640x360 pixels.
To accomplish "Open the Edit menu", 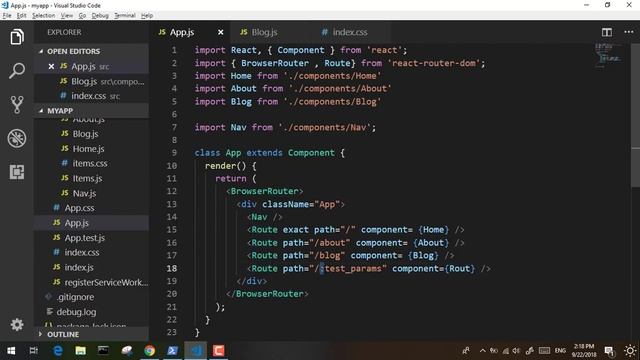I will 21,16.
